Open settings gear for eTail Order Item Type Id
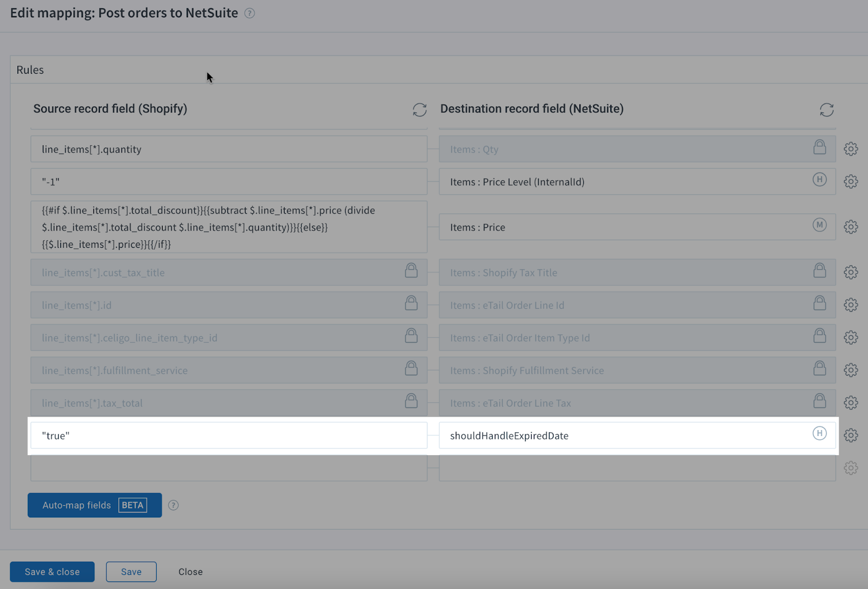Screen dimensions: 868x589 (x=851, y=337)
